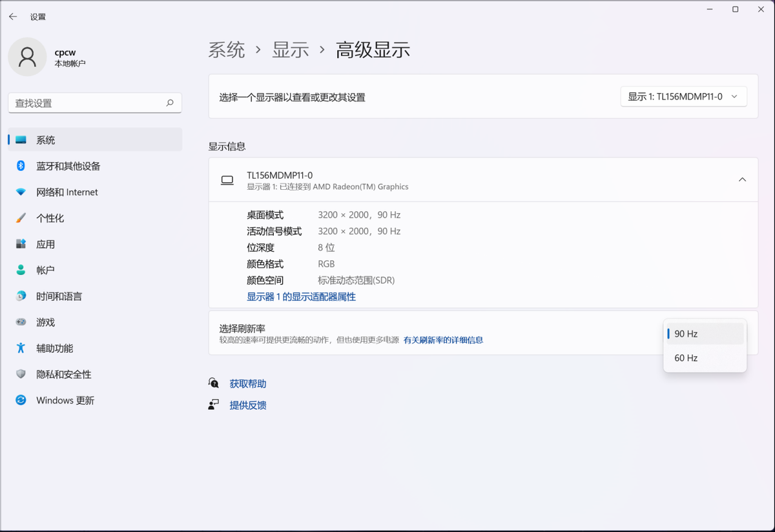Select the 网络和 Internet Wi-Fi icon

tap(21, 192)
